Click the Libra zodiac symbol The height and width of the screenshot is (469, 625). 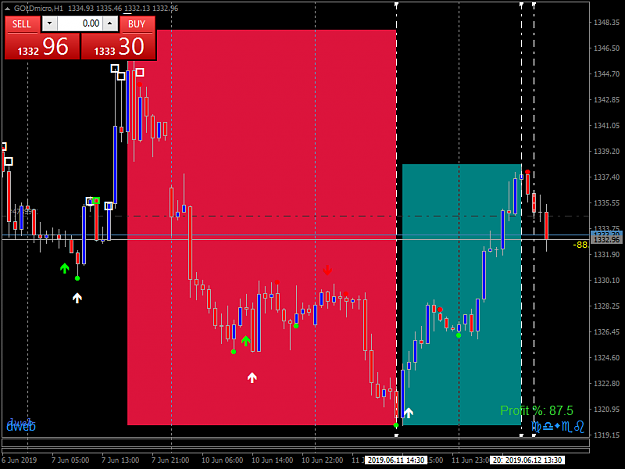click(x=548, y=427)
